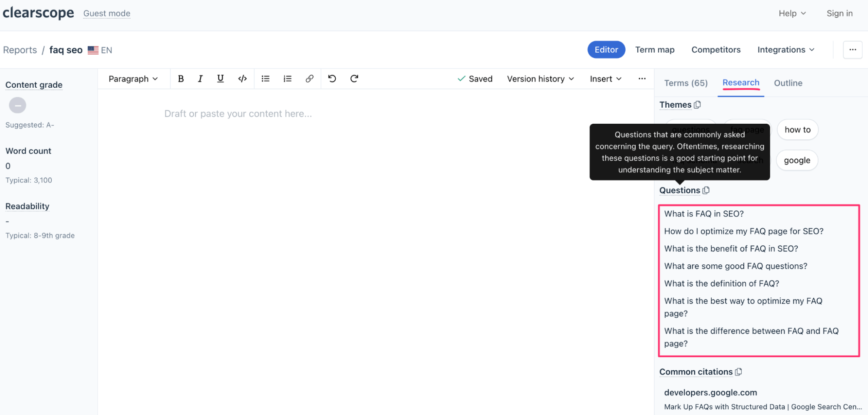Select 'difference between FAQ and FAQ page' question

tap(751, 337)
